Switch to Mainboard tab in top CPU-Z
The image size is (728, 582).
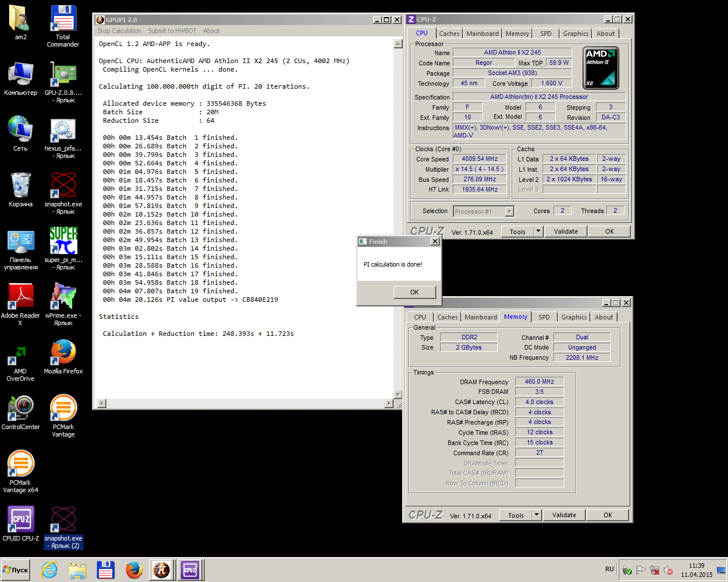[482, 34]
